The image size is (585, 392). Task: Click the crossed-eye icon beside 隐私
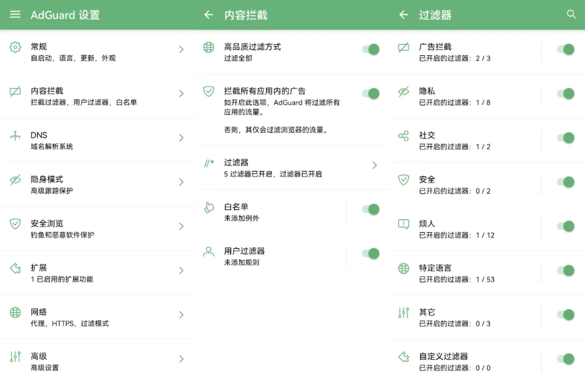(404, 92)
